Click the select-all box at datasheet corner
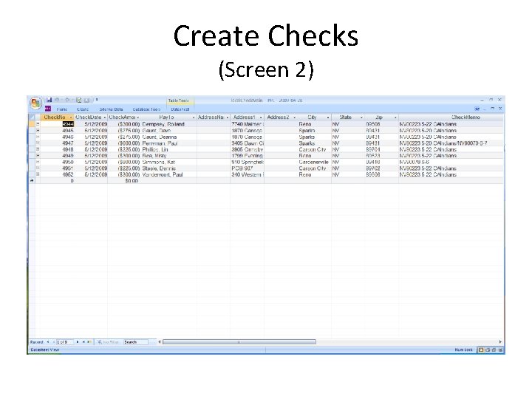 point(32,117)
